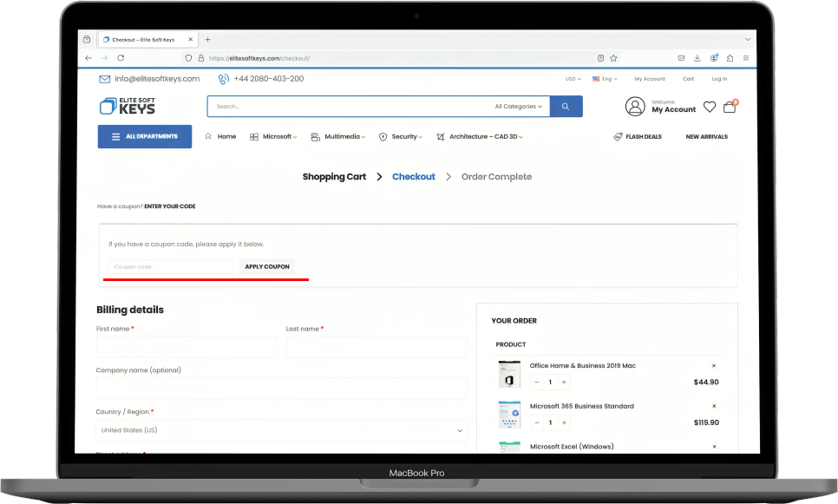Screen dimensions: 838x504
Task: Open the Country / Region dropdown
Action: [281, 430]
